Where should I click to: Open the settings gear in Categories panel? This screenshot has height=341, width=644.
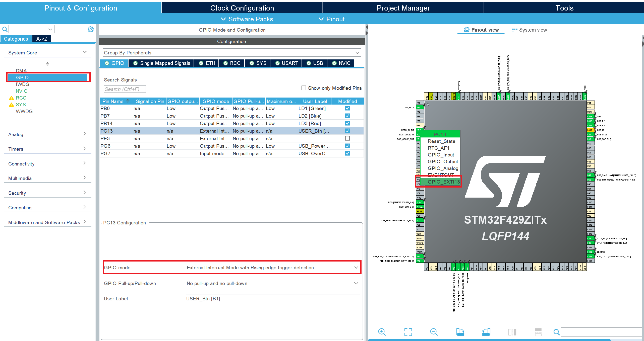90,29
